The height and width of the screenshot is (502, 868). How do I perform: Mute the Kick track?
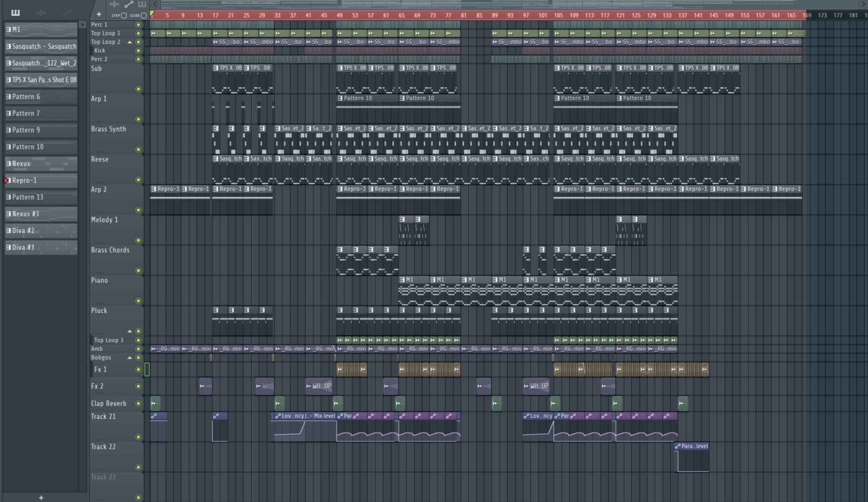click(x=138, y=50)
